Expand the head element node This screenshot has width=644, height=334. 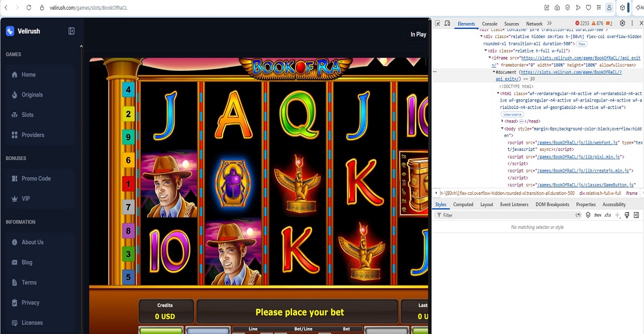click(x=502, y=121)
